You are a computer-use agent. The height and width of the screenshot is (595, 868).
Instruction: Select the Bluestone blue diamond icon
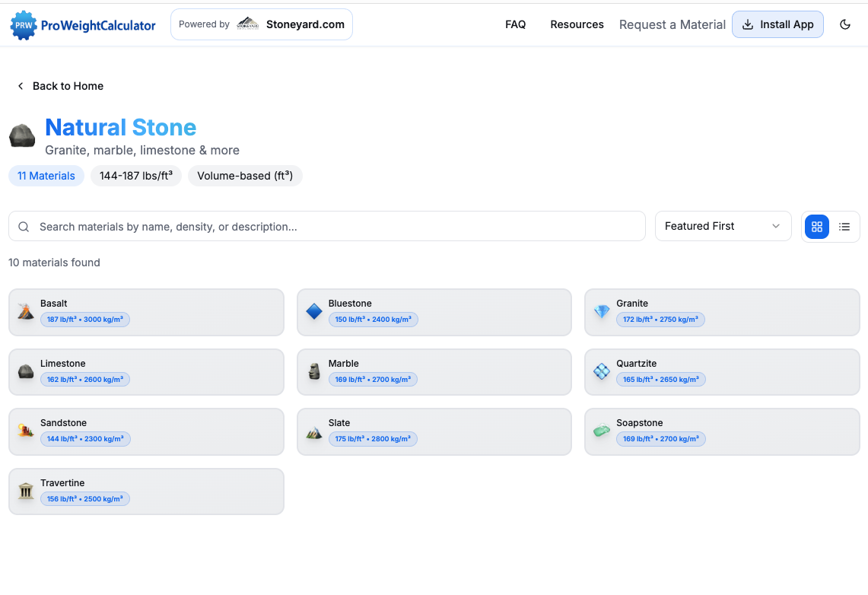coord(314,312)
